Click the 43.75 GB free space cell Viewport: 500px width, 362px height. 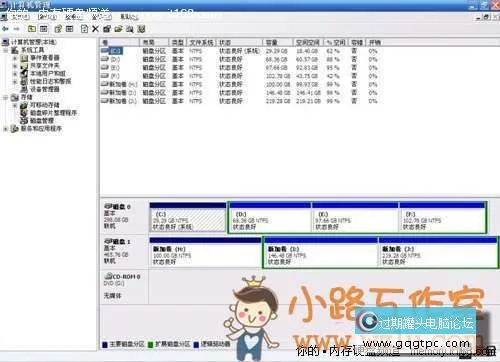(x=308, y=76)
